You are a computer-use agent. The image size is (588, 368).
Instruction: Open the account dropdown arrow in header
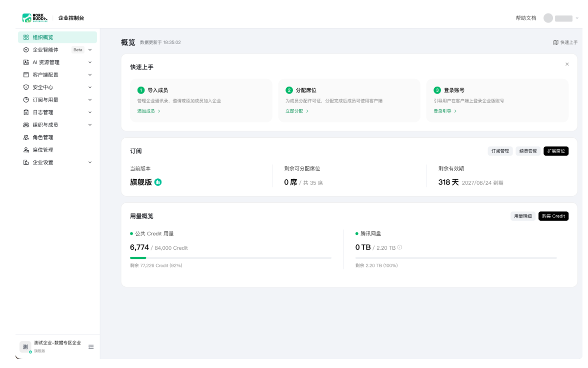[577, 18]
